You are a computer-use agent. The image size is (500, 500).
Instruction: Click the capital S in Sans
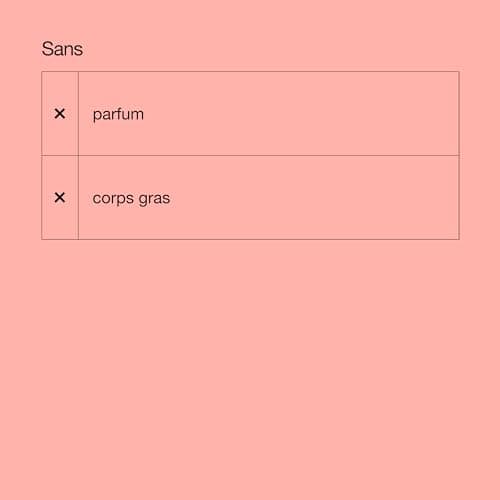(47, 49)
